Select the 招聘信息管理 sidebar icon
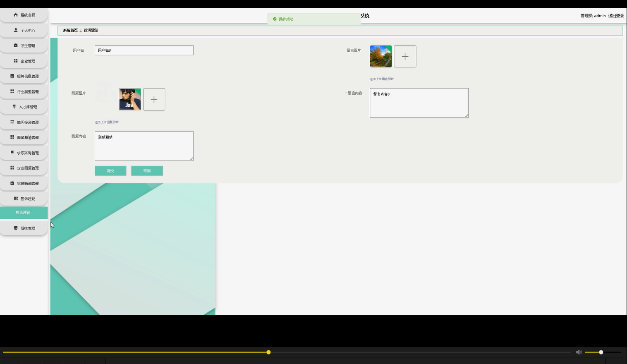Viewport: 627px width, 364px height. 12,76
